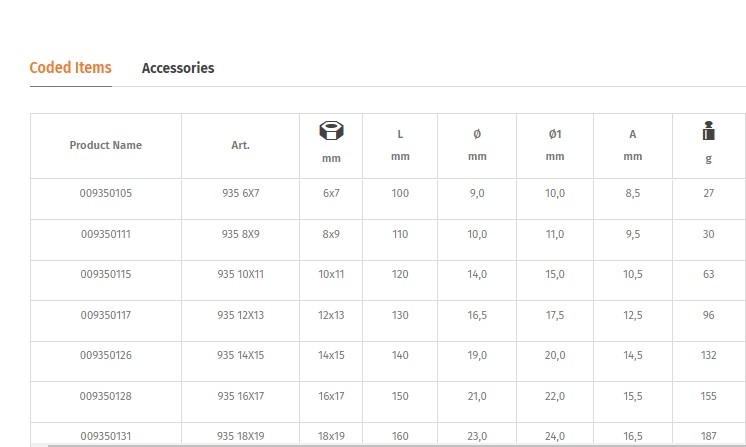
Task: Click the hex nut size icon
Action: [x=331, y=130]
